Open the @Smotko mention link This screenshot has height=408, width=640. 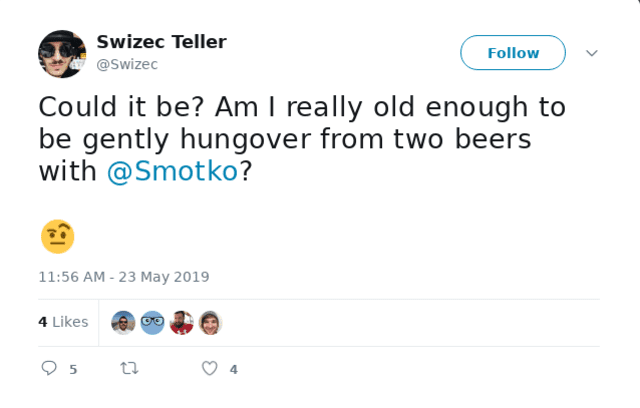pyautogui.click(x=172, y=171)
